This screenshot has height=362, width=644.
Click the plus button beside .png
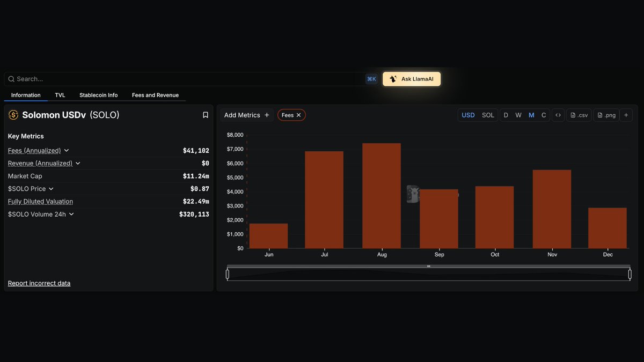pyautogui.click(x=626, y=115)
